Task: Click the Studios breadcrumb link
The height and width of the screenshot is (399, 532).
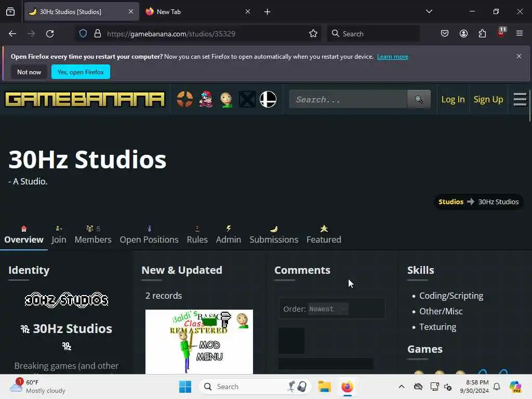Action: point(451,202)
